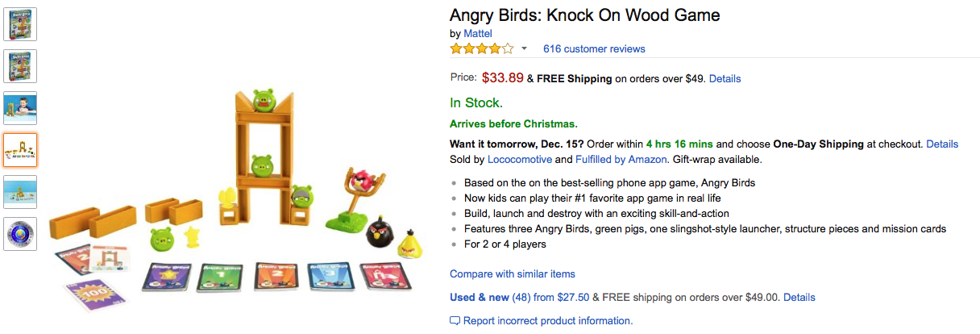Open the Mattel brand link
Viewport: 980px width, 334px height.
477,34
